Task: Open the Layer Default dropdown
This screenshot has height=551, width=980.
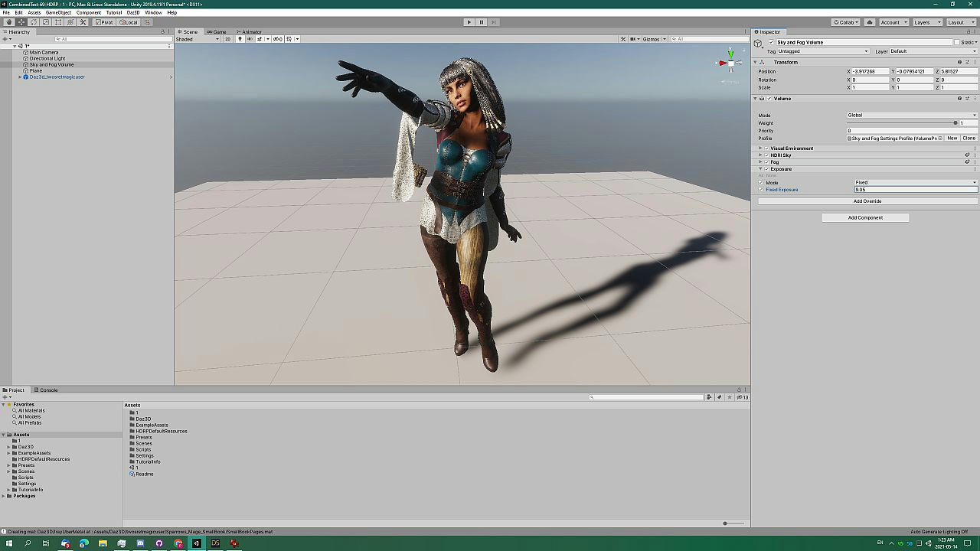Action: [x=933, y=51]
